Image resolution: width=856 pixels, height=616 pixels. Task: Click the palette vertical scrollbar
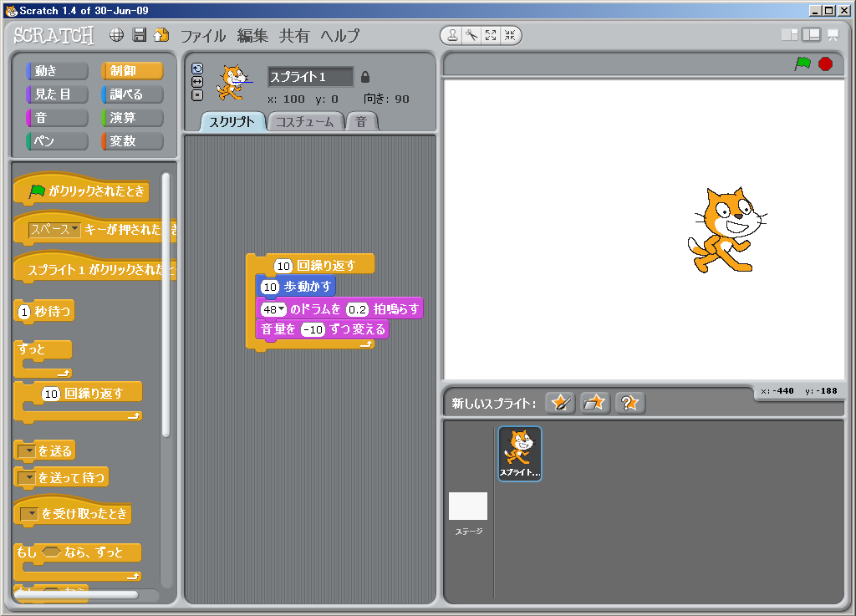(x=166, y=304)
